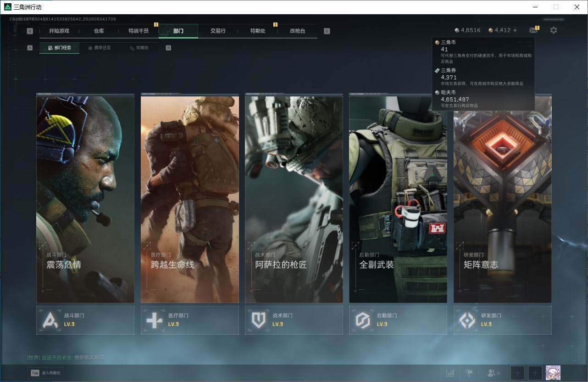Click the 研发部门 LV.3 panel
Screen dimensions: 588x382
click(x=502, y=320)
